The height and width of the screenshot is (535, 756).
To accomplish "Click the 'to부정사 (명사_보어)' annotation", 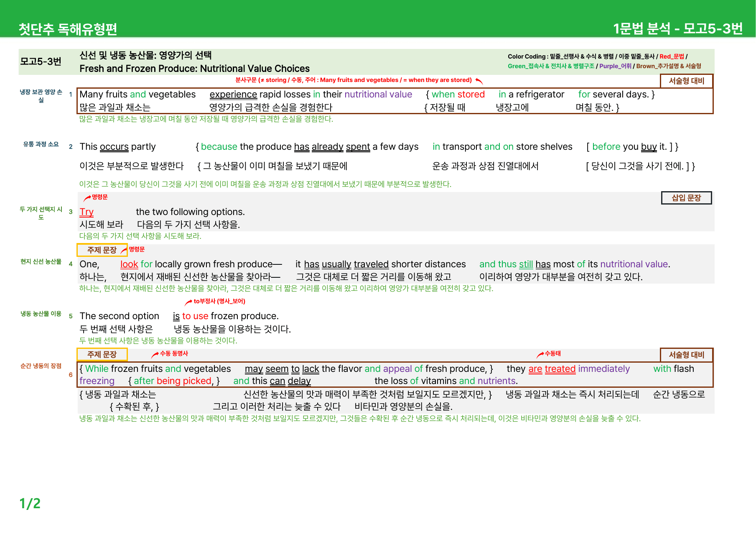I will (x=219, y=301).
